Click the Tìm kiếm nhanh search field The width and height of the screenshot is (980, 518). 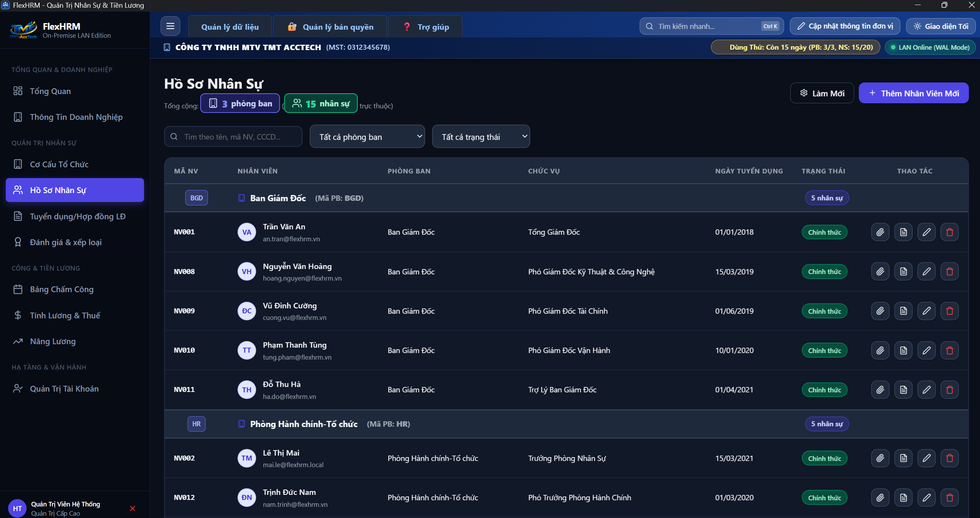click(x=711, y=26)
